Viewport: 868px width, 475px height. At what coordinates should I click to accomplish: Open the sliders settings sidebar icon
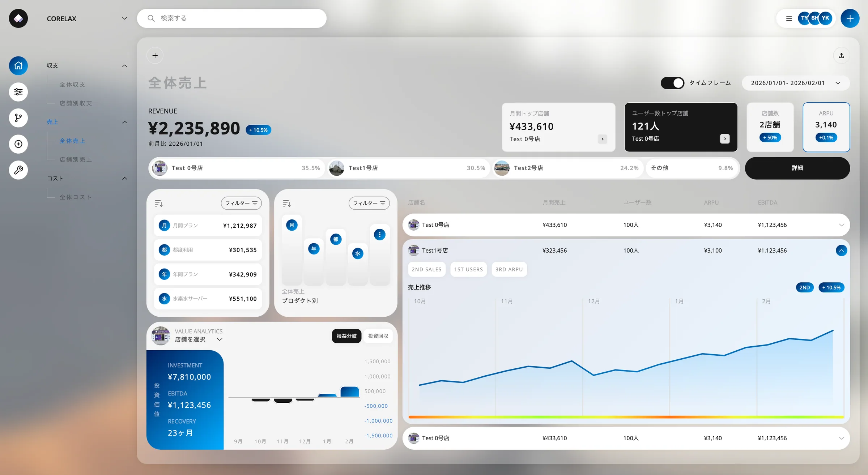(x=18, y=92)
